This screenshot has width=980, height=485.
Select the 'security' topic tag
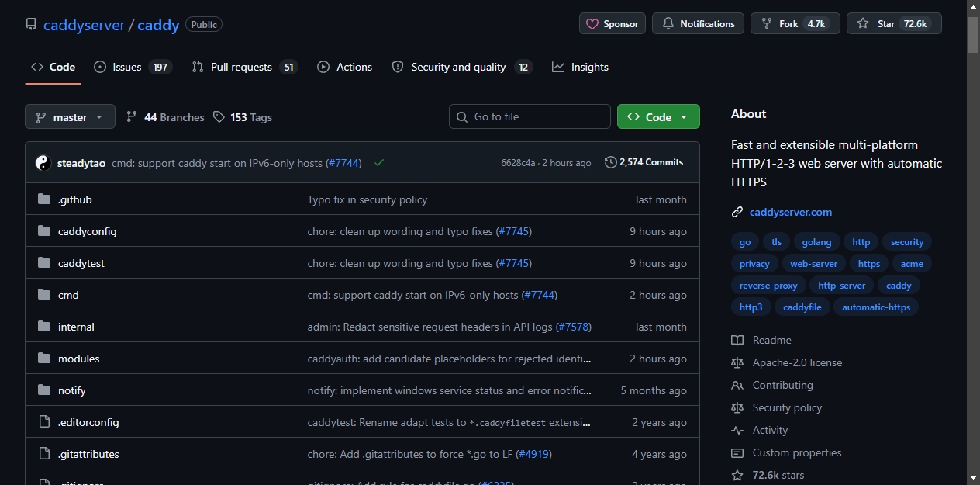[x=907, y=242]
